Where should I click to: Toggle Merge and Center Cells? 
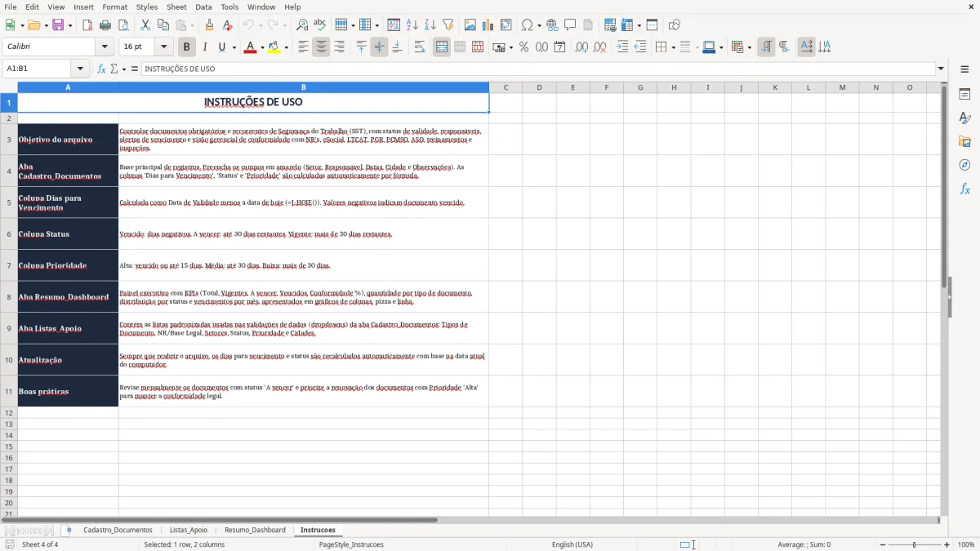coord(442,47)
